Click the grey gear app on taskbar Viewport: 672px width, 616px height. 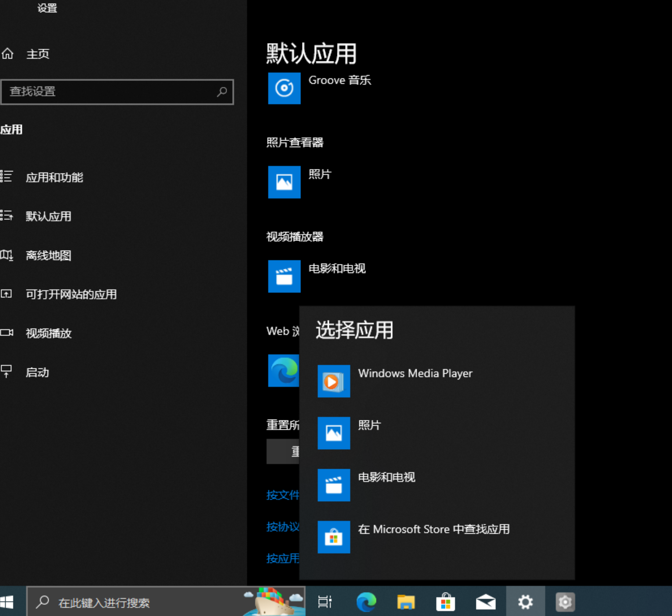565,602
